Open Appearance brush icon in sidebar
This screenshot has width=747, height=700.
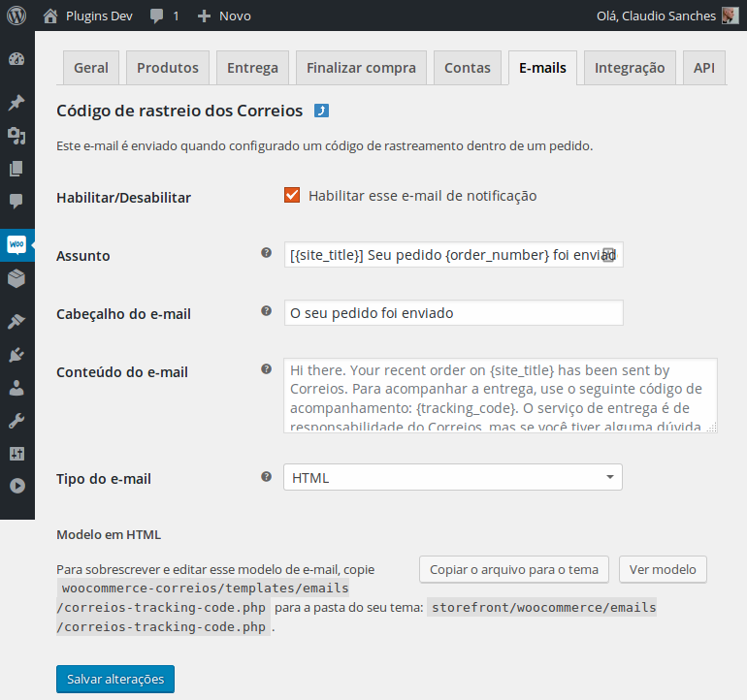click(16, 322)
